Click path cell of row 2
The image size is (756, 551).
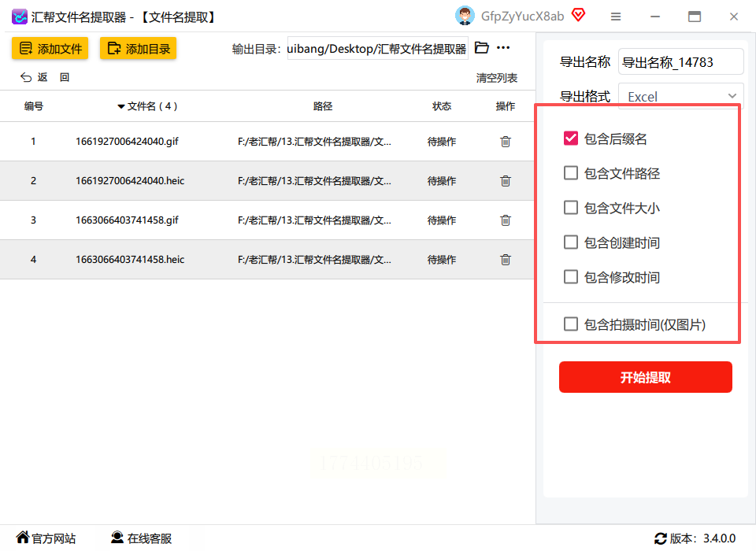click(314, 181)
